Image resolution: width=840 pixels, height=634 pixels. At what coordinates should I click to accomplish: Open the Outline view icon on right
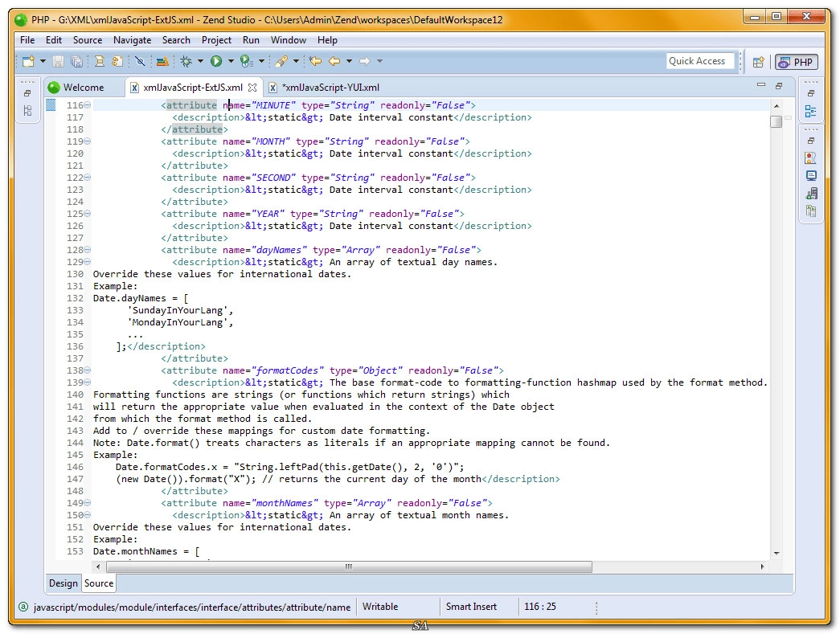810,111
